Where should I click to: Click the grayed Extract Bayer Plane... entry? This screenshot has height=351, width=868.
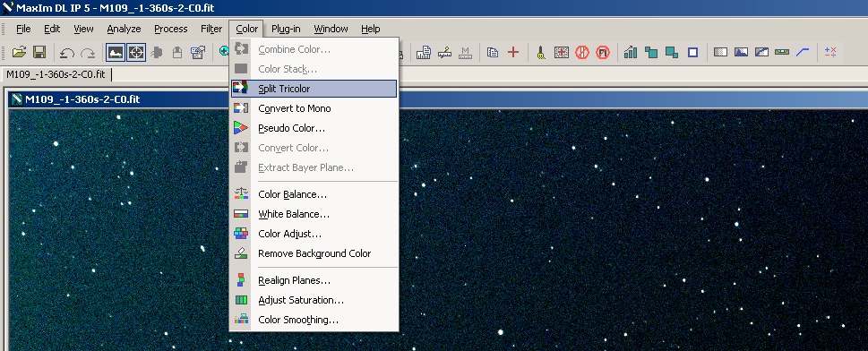[314, 167]
